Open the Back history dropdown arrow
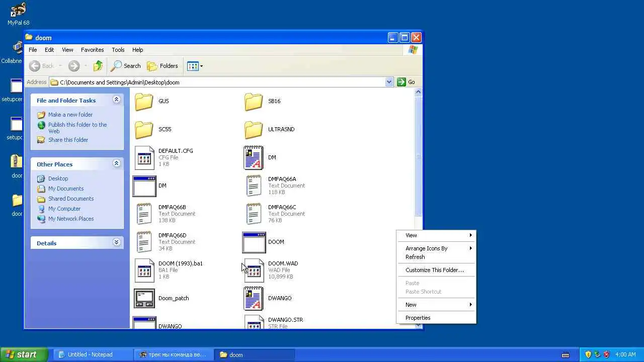The height and width of the screenshot is (362, 644). [60, 66]
